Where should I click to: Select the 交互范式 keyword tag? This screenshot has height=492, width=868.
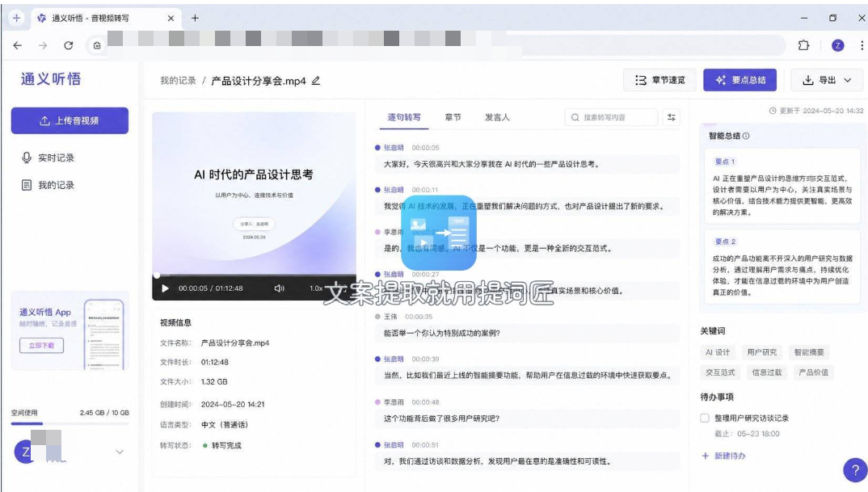[x=720, y=372]
